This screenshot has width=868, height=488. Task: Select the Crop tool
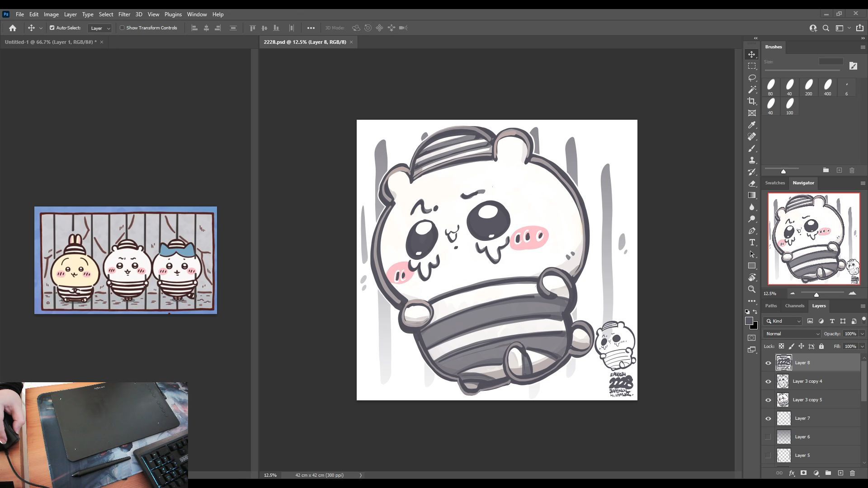[x=752, y=101]
